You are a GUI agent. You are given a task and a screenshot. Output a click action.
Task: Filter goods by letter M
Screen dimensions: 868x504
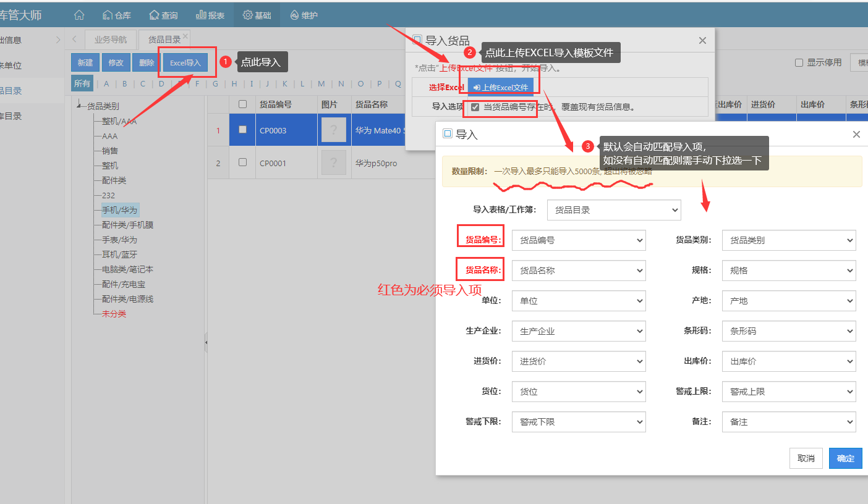(x=321, y=83)
